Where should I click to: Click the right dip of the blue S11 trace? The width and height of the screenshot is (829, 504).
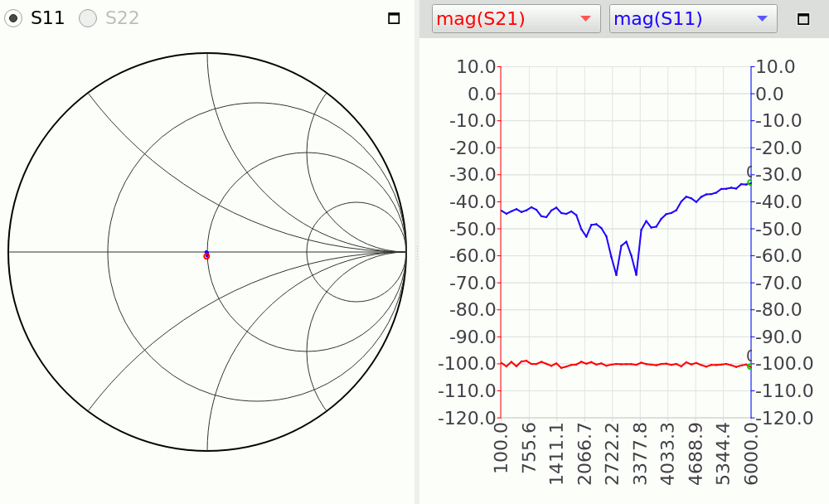coord(637,274)
